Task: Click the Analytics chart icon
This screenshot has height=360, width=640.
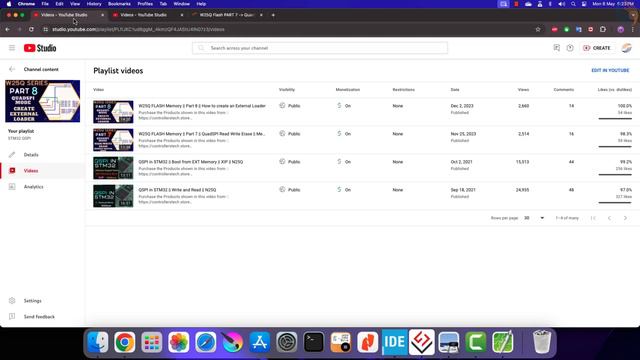Action: pyautogui.click(x=12, y=187)
